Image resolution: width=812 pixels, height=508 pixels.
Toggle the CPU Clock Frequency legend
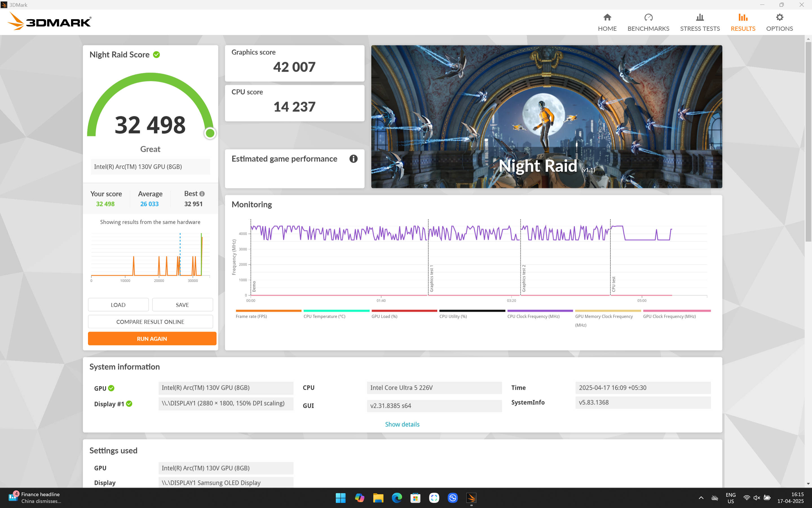tap(540, 314)
